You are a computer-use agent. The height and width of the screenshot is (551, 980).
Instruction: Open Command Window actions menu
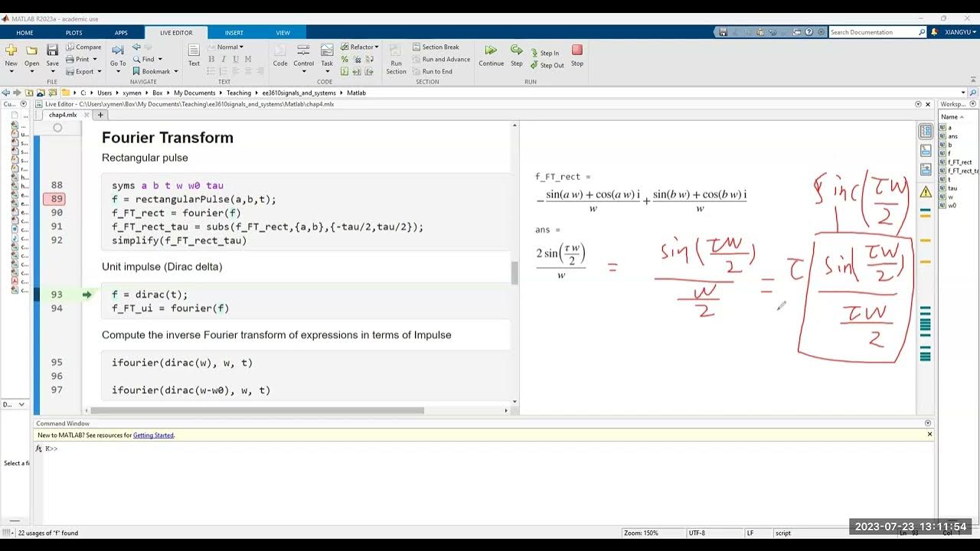(x=928, y=423)
